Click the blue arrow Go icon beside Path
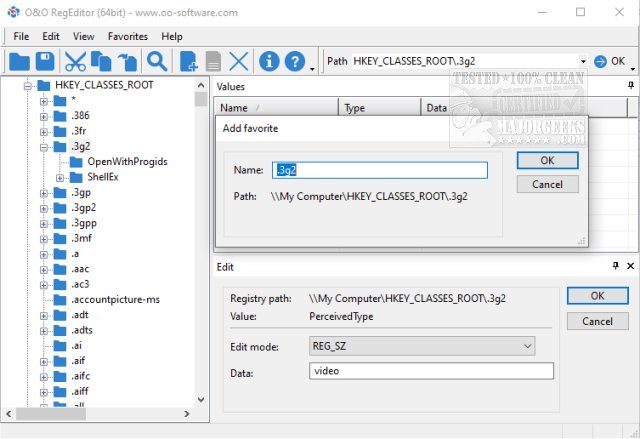 click(600, 62)
